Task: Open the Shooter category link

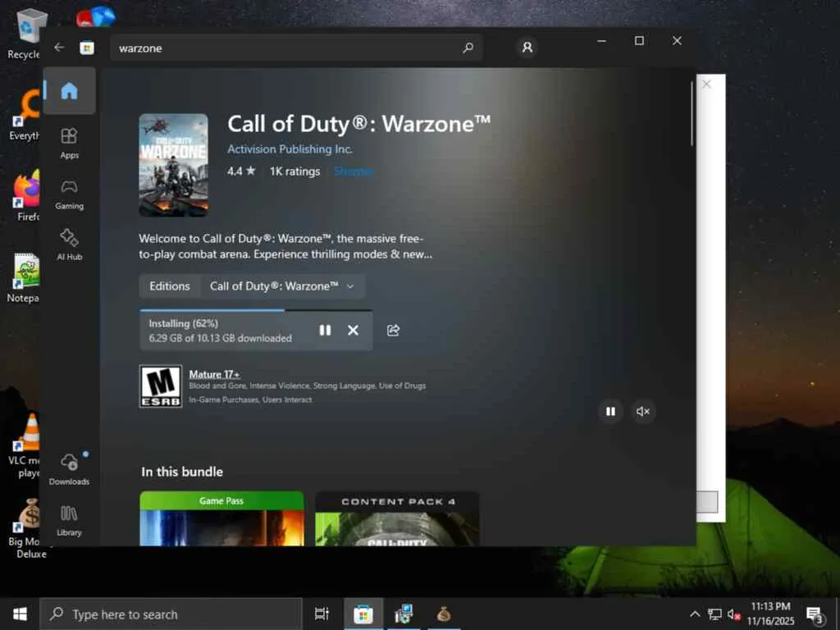Action: pyautogui.click(x=354, y=171)
